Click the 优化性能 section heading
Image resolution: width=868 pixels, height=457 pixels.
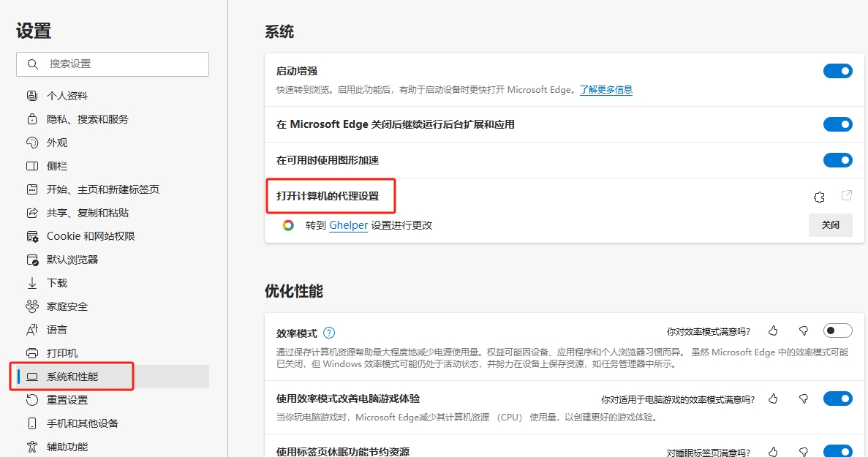click(x=294, y=291)
